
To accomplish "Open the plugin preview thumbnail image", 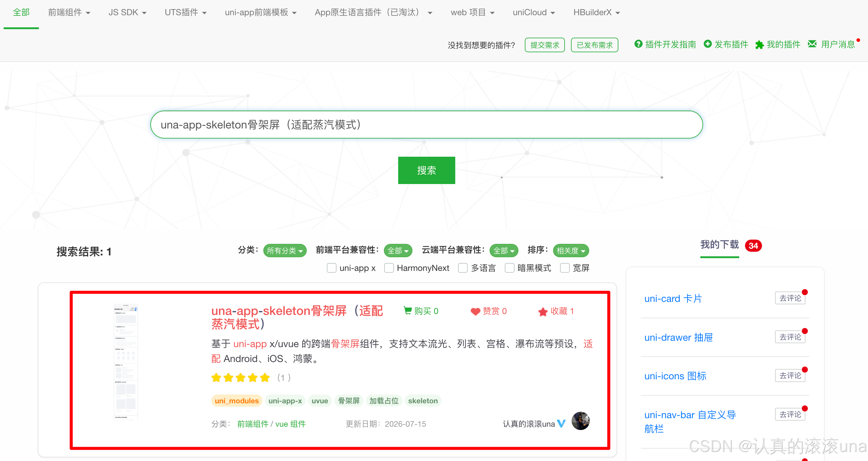I will [126, 362].
